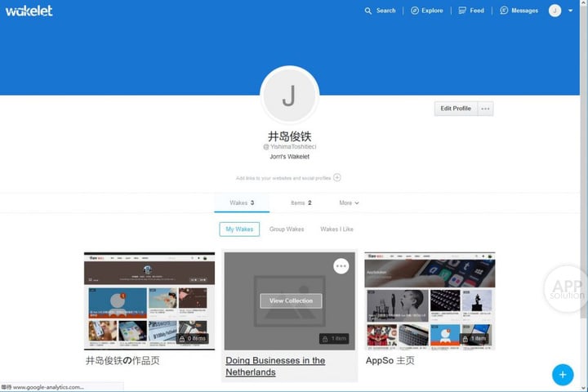The image size is (588, 392).
Task: Click the @YishimaToshitieci username
Action: [x=289, y=147]
